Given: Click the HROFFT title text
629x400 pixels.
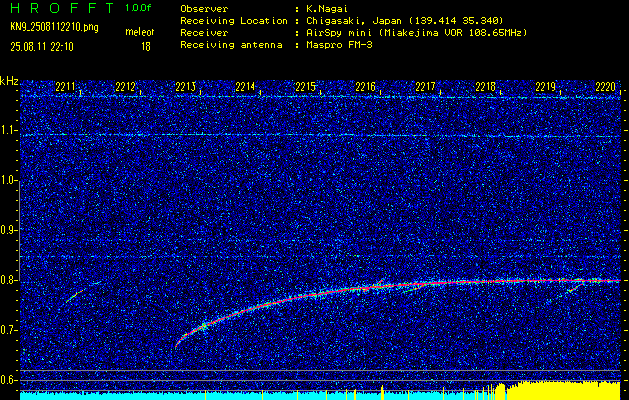Looking at the screenshot, I should (63, 8).
